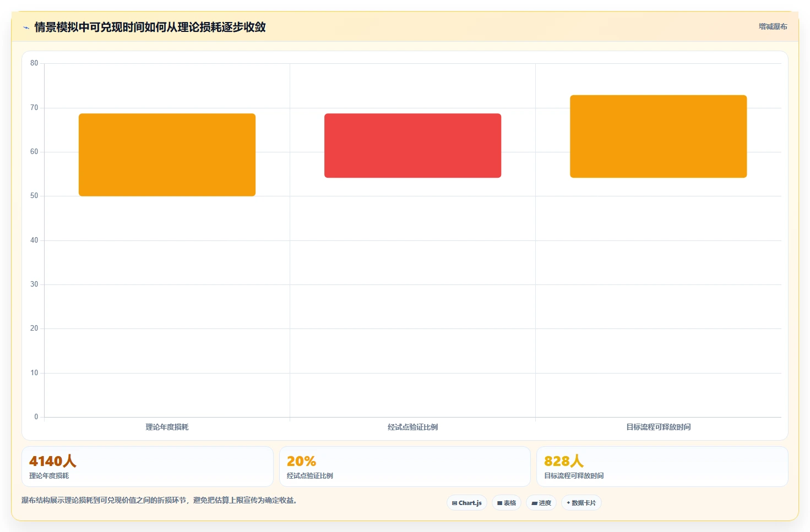The image size is (810, 532).
Task: Click the Chart.js tag pill
Action: coord(467,503)
